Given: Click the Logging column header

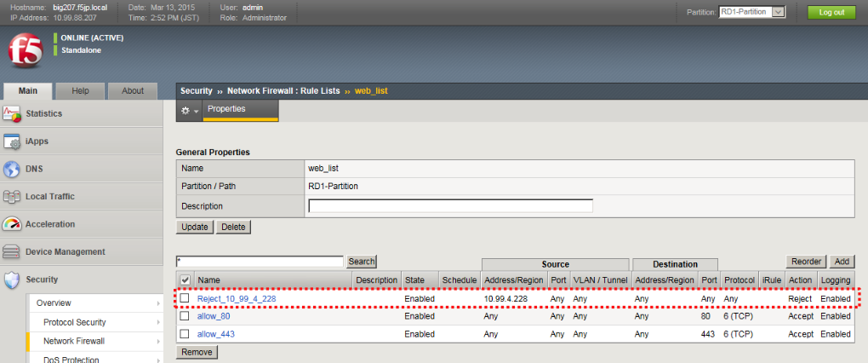Looking at the screenshot, I should pos(836,280).
